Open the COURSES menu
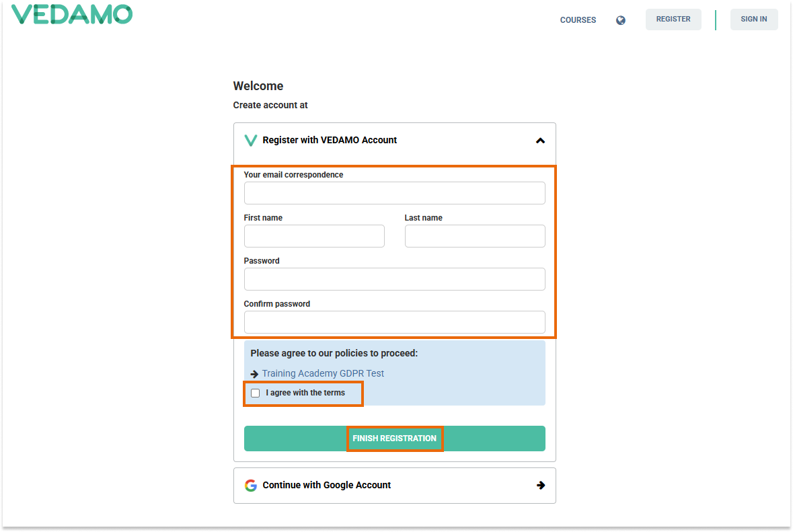Viewport: 793px width, 532px height. 578,20
